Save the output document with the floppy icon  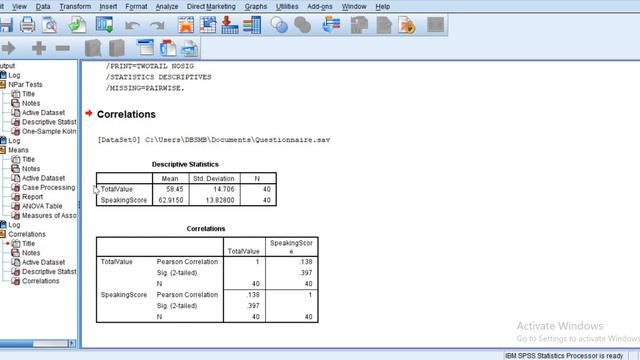click(6, 25)
